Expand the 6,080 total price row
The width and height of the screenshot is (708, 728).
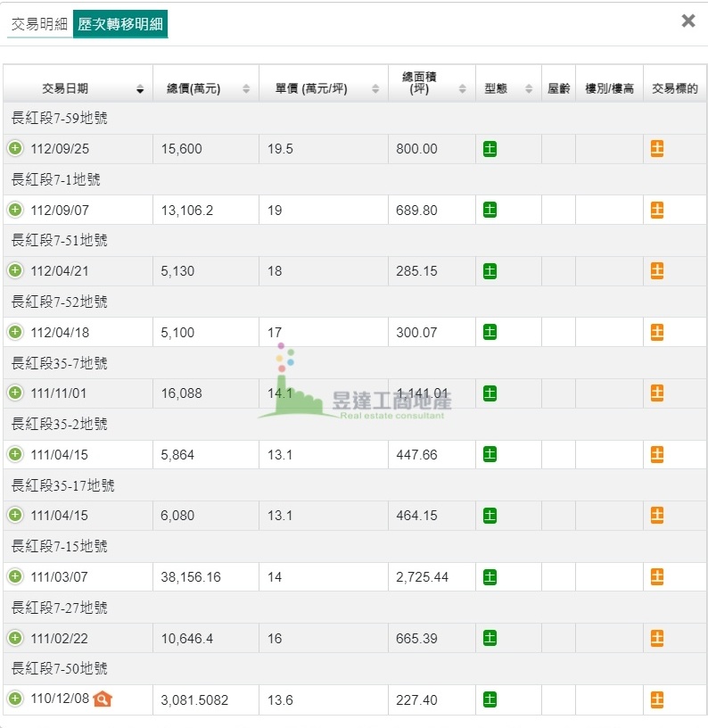pyautogui.click(x=15, y=515)
